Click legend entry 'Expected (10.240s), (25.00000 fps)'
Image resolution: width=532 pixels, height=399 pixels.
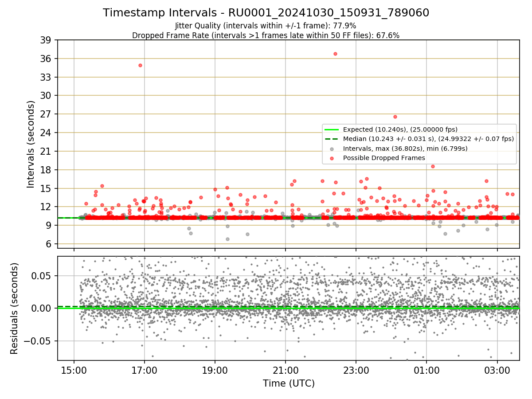400,129
